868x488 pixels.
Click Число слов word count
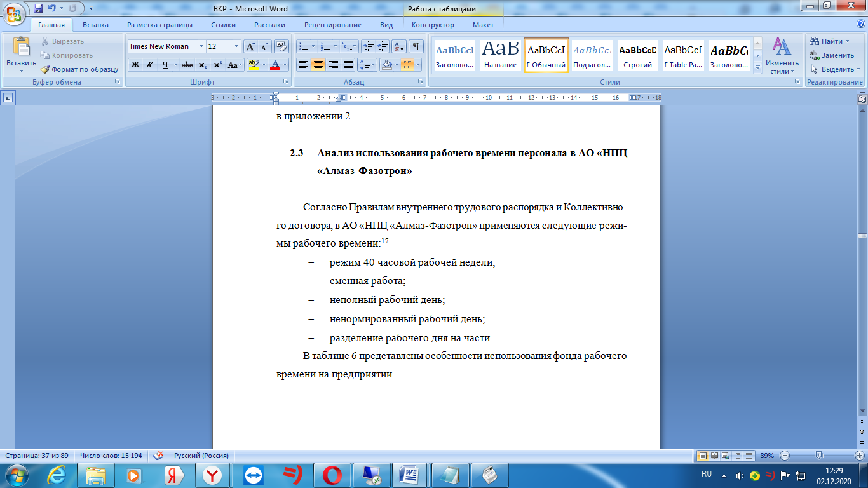[x=111, y=456]
